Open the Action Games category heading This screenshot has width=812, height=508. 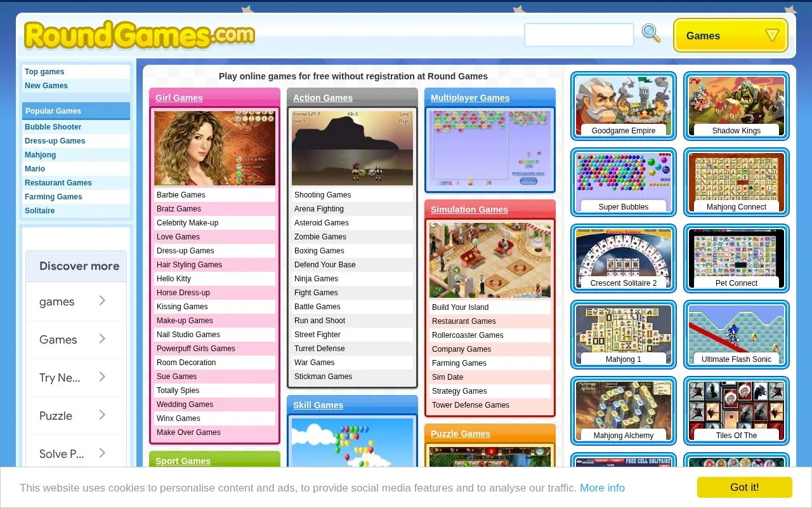(323, 98)
